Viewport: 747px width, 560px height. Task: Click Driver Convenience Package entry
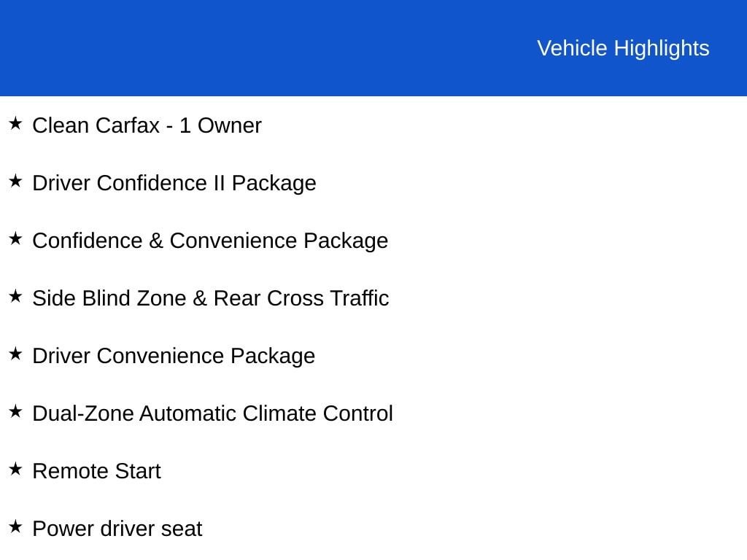174,356
